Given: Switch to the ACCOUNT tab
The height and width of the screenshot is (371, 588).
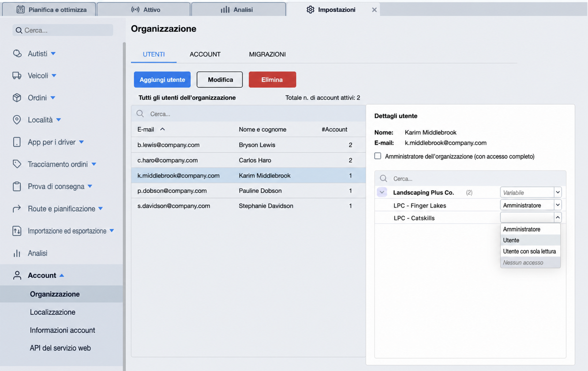Looking at the screenshot, I should tap(205, 54).
